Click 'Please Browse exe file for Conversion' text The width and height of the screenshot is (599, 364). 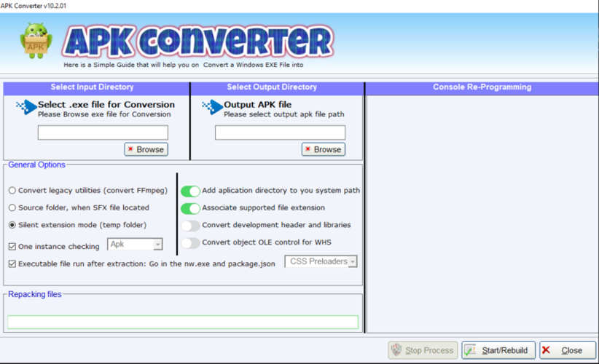pos(104,114)
